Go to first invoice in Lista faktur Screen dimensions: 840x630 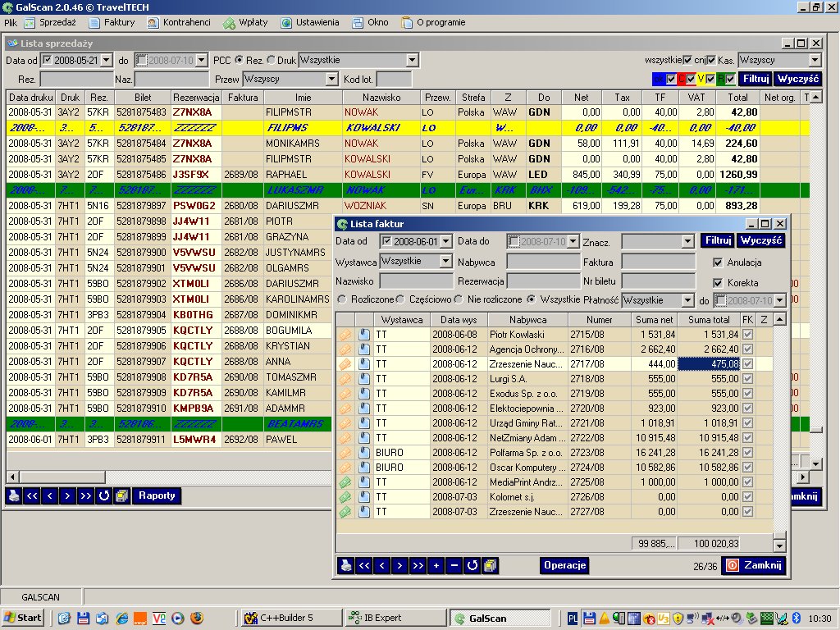tap(364, 565)
